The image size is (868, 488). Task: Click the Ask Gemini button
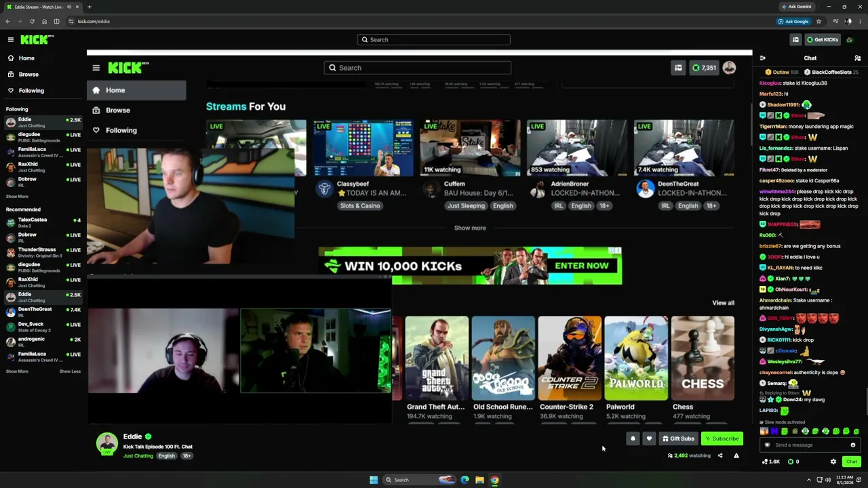pyautogui.click(x=797, y=7)
